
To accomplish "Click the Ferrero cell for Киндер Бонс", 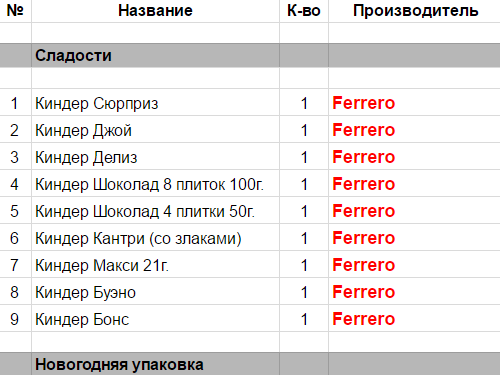I will pos(414,318).
